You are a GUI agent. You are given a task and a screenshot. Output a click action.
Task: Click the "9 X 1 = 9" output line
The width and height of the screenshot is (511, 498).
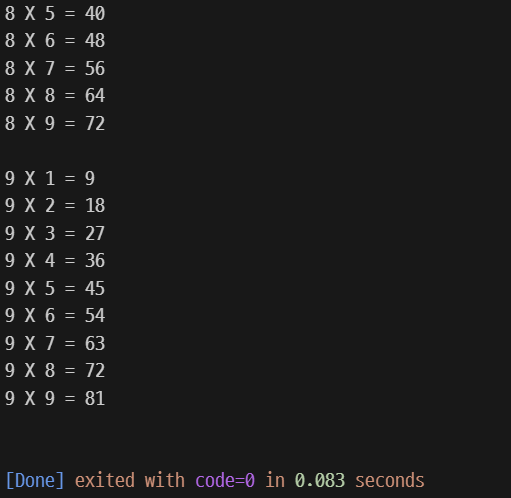click(50, 178)
